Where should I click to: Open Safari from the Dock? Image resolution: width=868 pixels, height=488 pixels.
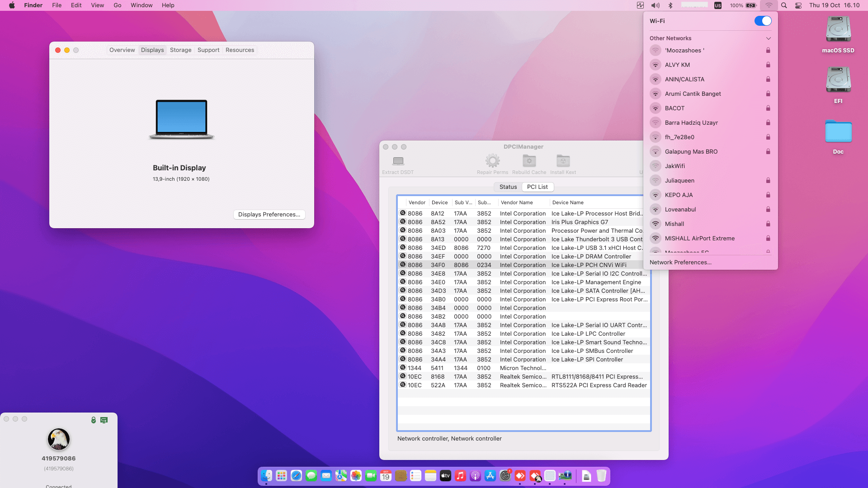click(x=296, y=476)
